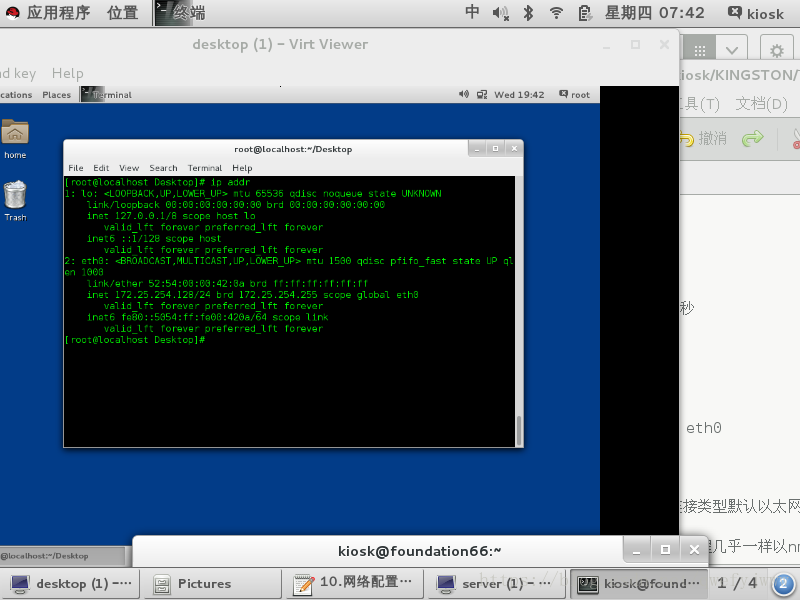Open the 应用程序 menu in top panel
This screenshot has height=600, width=800.
(49, 12)
